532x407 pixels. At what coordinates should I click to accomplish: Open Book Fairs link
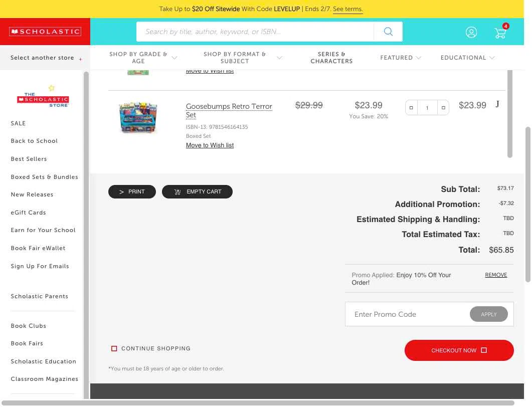[x=27, y=343]
